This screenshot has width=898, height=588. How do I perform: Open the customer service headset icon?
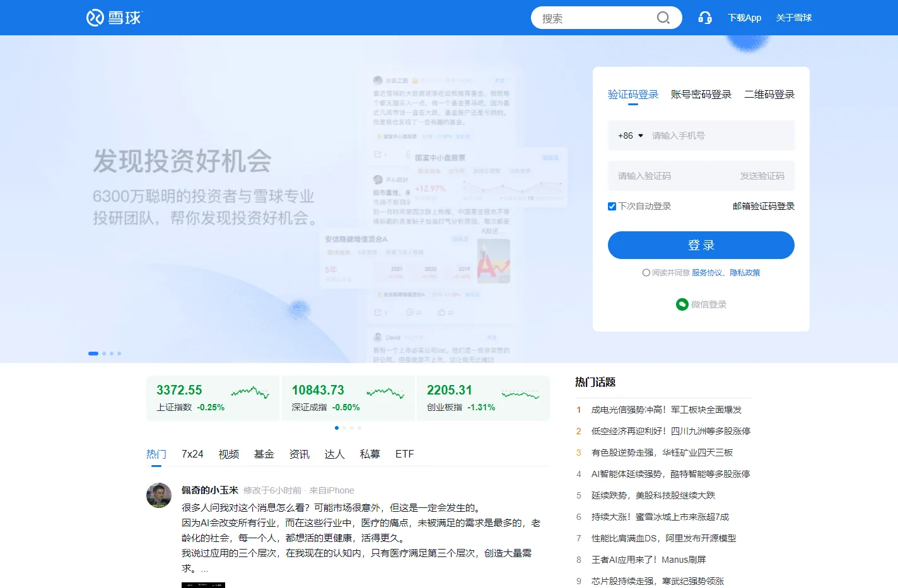click(x=705, y=18)
